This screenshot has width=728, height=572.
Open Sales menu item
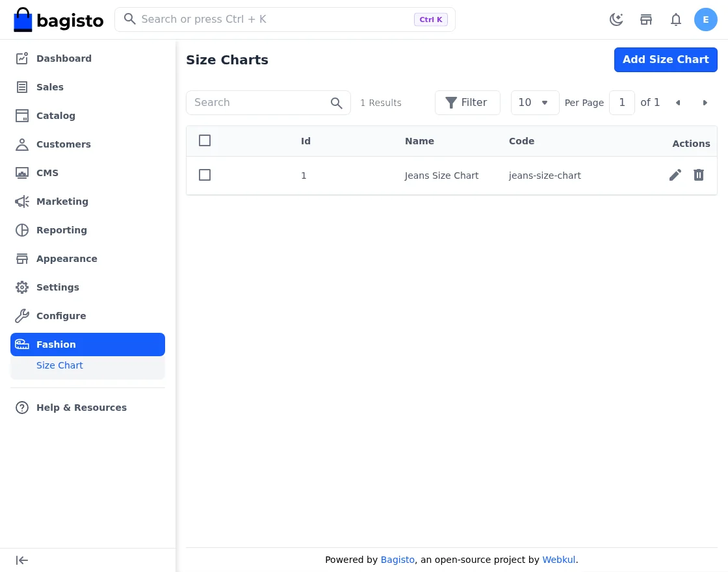click(x=88, y=87)
